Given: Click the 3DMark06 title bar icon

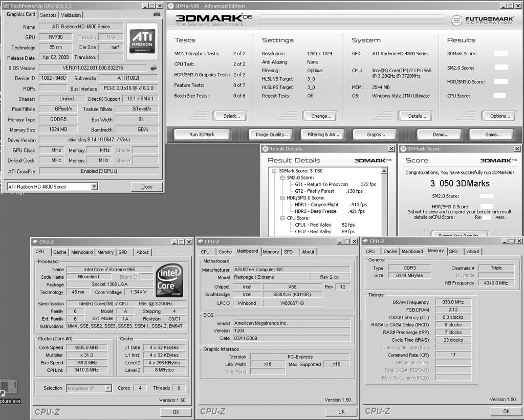Looking at the screenshot, I should [170, 6].
